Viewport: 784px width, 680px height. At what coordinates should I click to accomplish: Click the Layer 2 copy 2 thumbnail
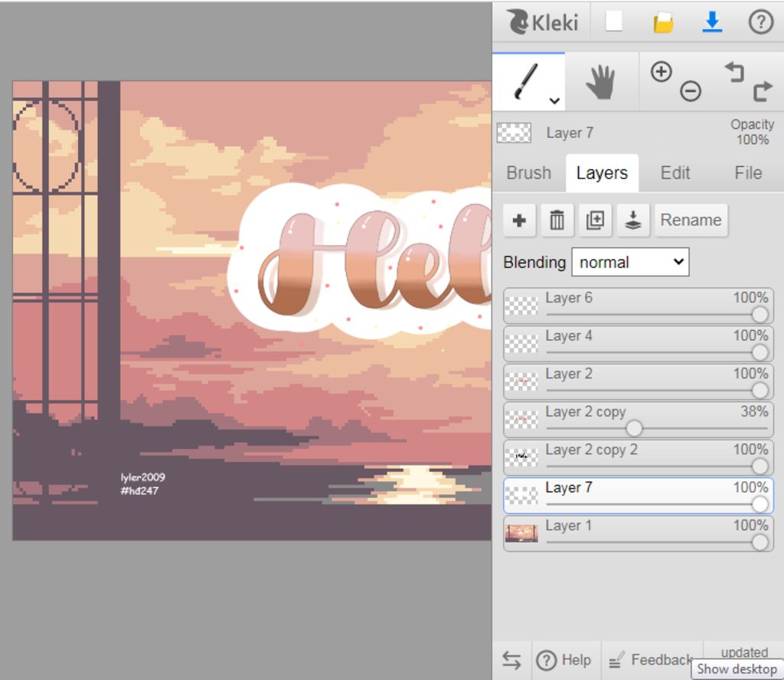[x=521, y=457]
